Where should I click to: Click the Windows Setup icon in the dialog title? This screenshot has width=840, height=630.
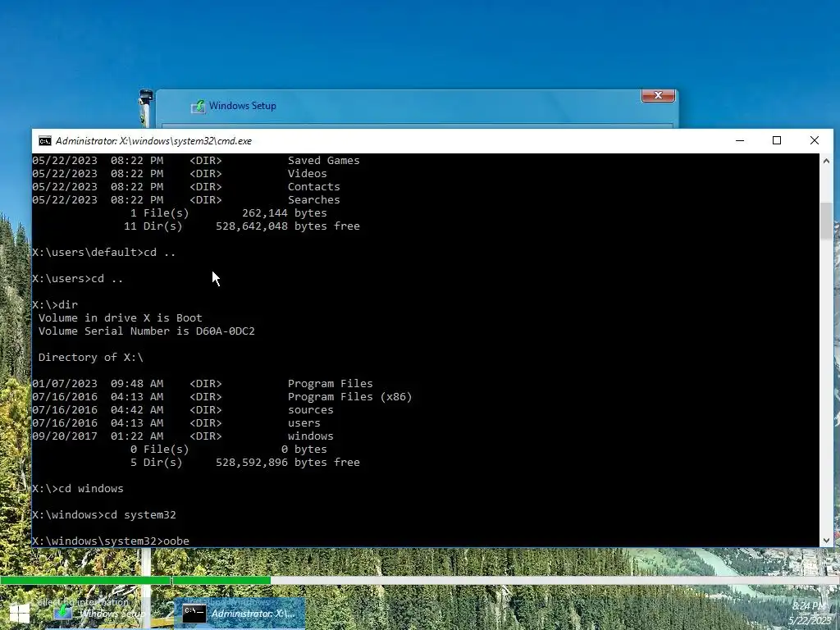(x=198, y=106)
